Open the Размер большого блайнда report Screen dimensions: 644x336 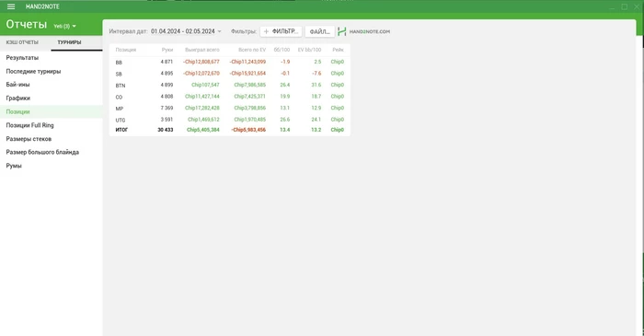tap(42, 152)
